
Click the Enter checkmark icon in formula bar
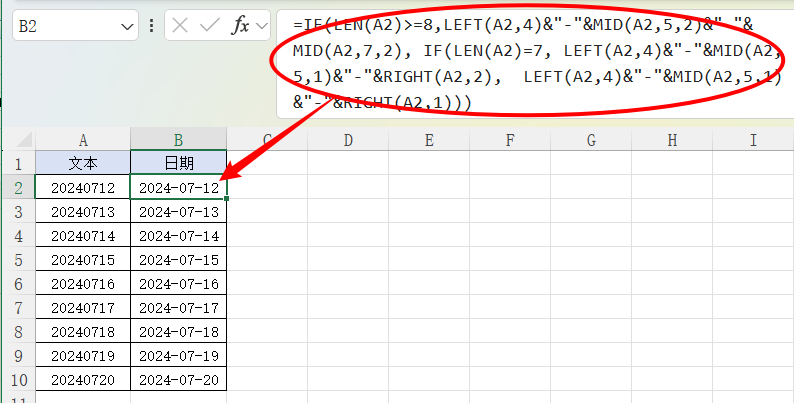pyautogui.click(x=209, y=26)
